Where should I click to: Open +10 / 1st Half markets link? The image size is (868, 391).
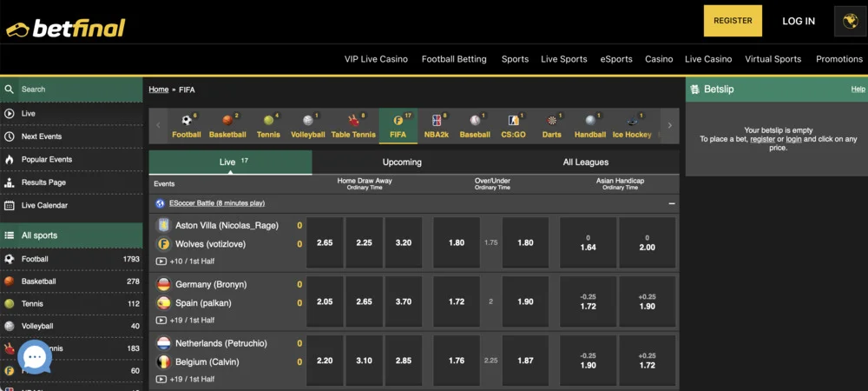click(192, 261)
